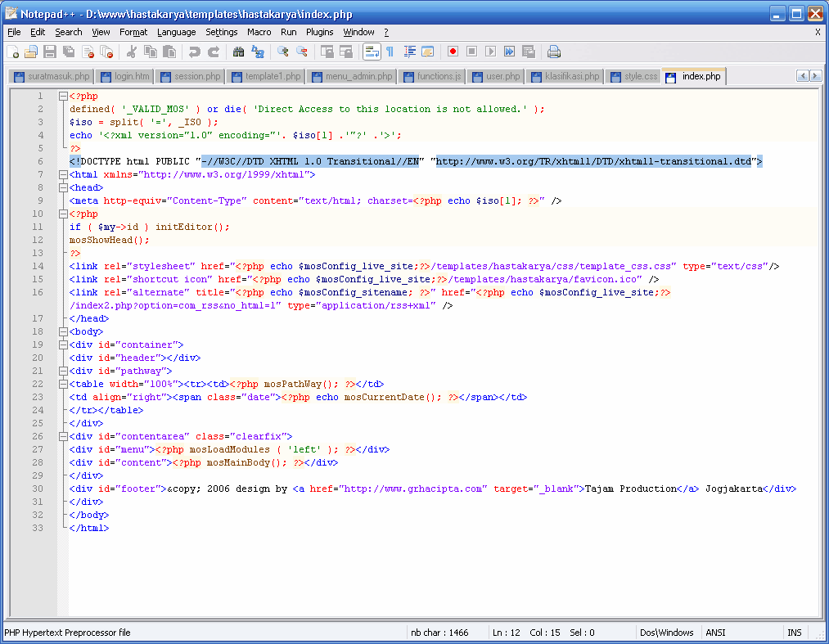Click the Close All files icon
Viewport: 829px width, 644px height.
pyautogui.click(x=107, y=52)
